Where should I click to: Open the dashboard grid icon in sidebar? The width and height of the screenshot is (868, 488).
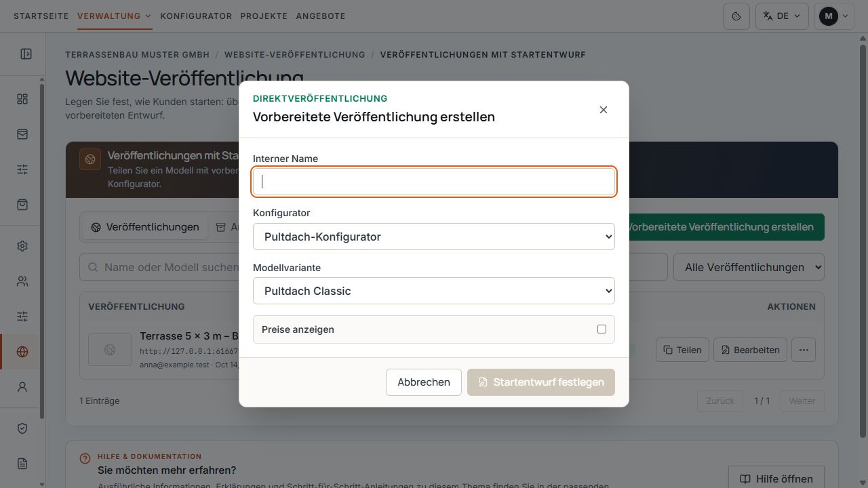pyautogui.click(x=22, y=99)
